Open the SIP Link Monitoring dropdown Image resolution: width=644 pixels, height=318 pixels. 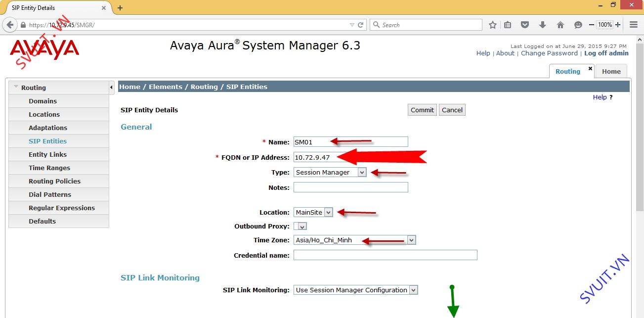tap(356, 290)
